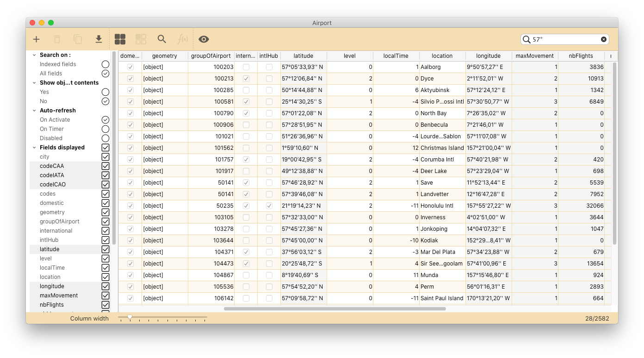Click into the search field containing 57°
Viewport: 644px width, 358px height.
565,39
